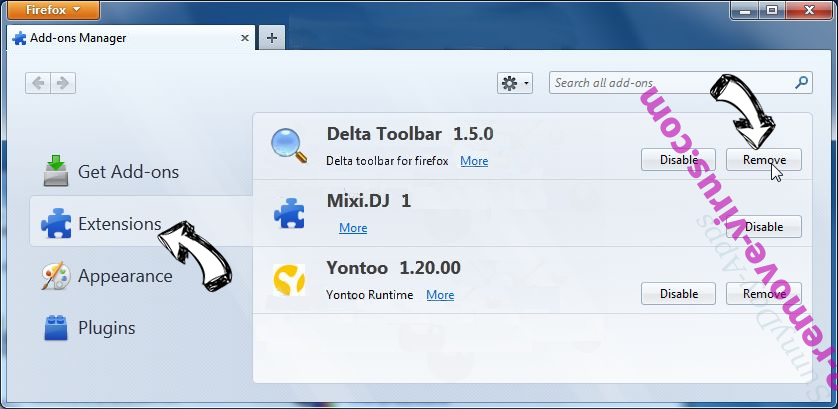Viewport: 838px width, 409px height.
Task: Click the forward navigation arrow
Action: click(x=62, y=84)
